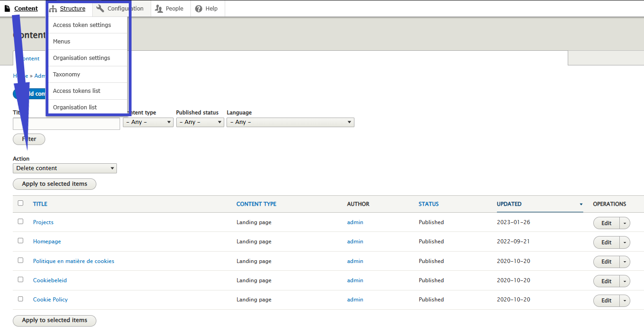
Task: Expand the Action dropdown showing Delete content
Action: coord(64,168)
